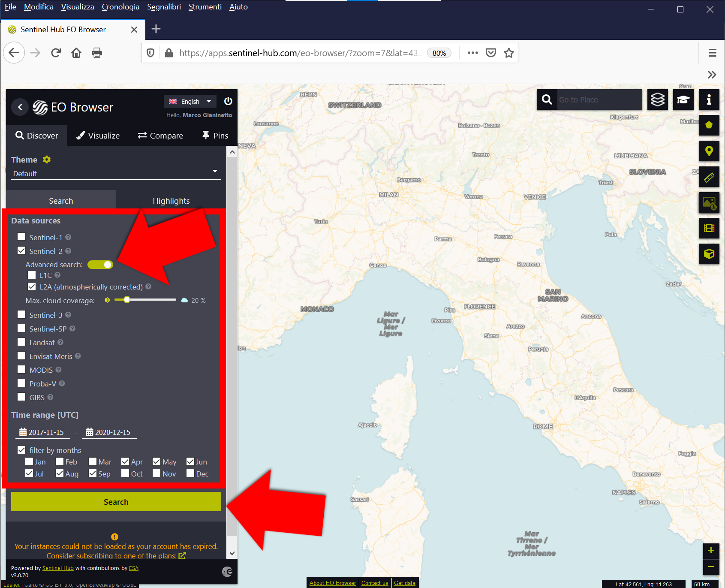Image resolution: width=725 pixels, height=588 pixels.
Task: Open the timelapse film tool
Action: 709,228
